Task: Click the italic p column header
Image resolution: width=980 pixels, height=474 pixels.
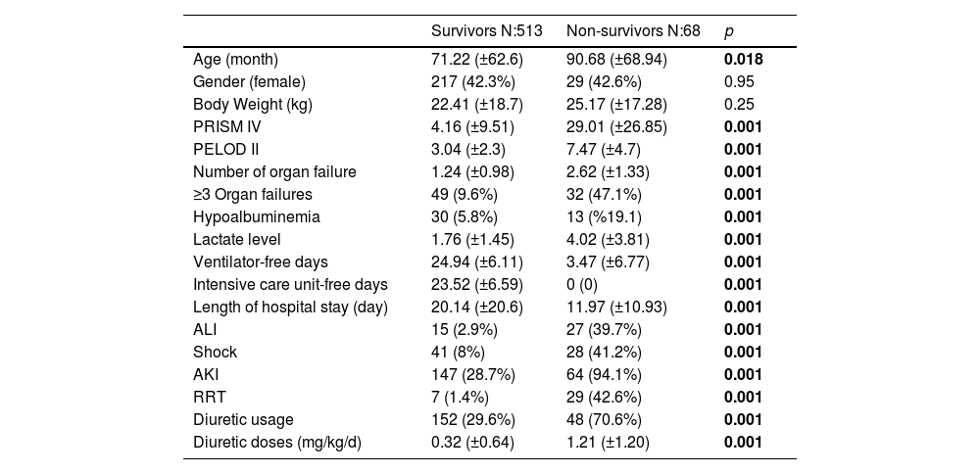Action: [728, 30]
